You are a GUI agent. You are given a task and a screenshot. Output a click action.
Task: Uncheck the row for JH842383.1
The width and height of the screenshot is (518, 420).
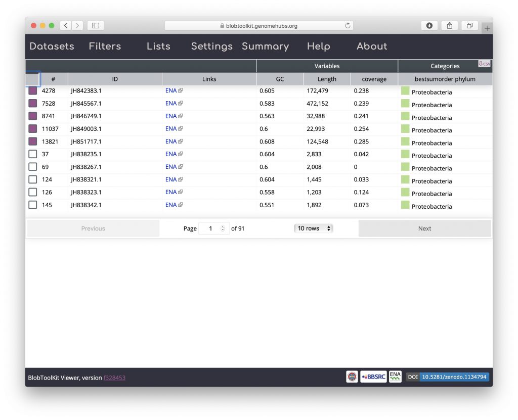tap(33, 91)
